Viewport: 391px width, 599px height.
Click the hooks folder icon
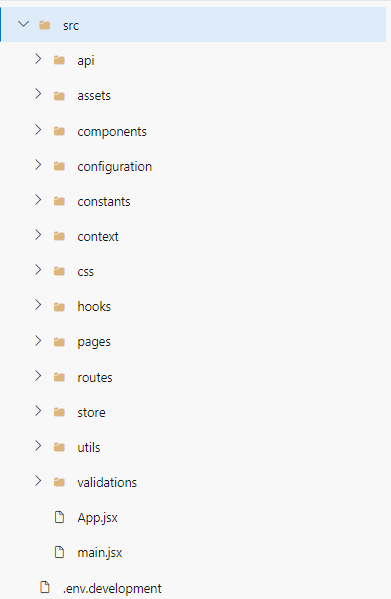tap(59, 307)
